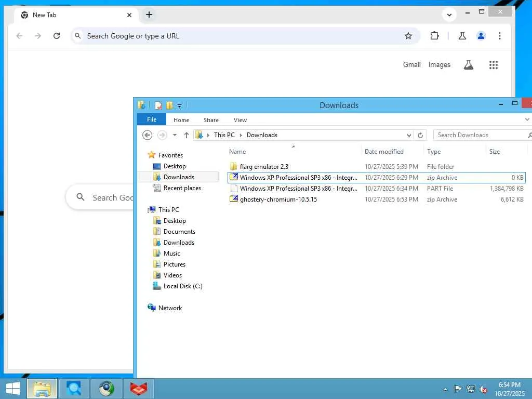
Task: Open the Chrome profile avatar
Action: [481, 36]
